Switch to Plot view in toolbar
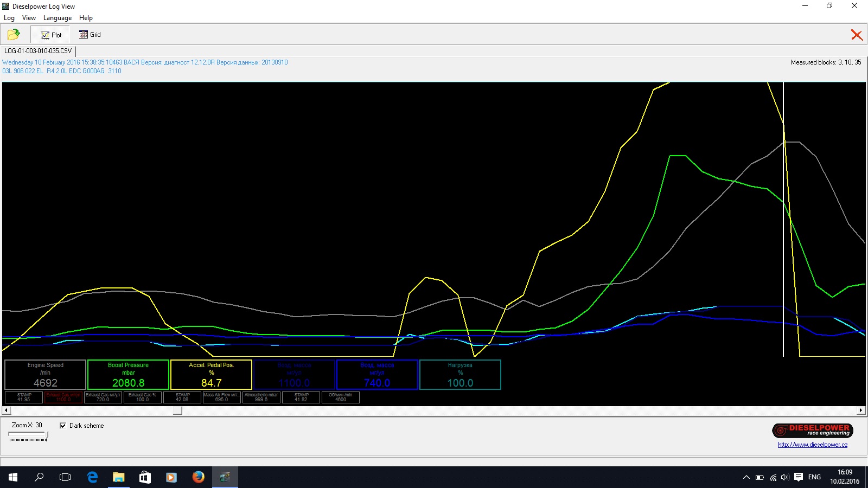The height and width of the screenshot is (488, 868). (51, 35)
